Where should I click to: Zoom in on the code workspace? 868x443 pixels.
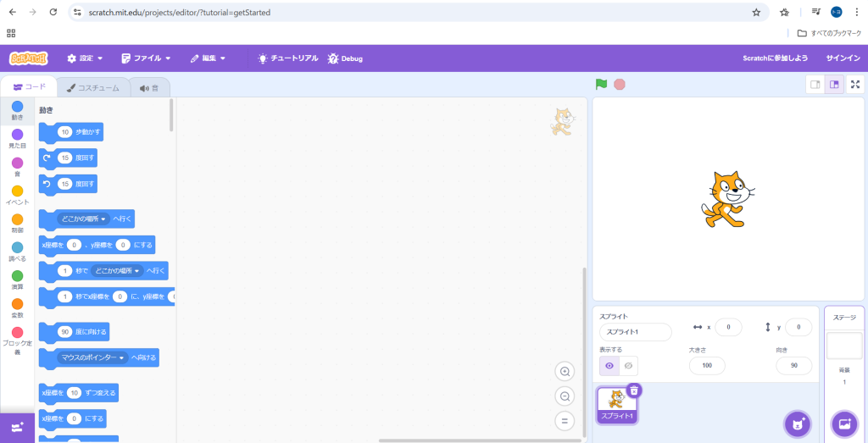[565, 371]
